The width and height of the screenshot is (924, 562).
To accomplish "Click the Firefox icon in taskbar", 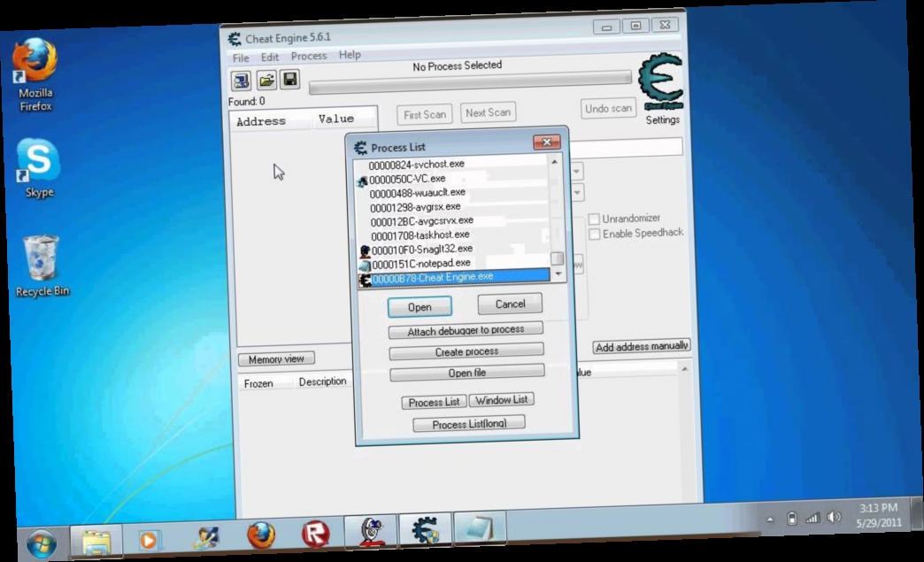I will (x=260, y=535).
